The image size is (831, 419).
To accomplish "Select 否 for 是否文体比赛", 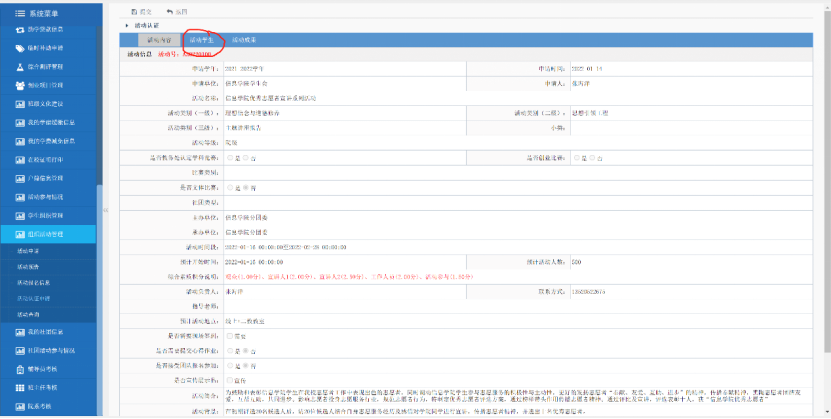I will (x=245, y=187).
